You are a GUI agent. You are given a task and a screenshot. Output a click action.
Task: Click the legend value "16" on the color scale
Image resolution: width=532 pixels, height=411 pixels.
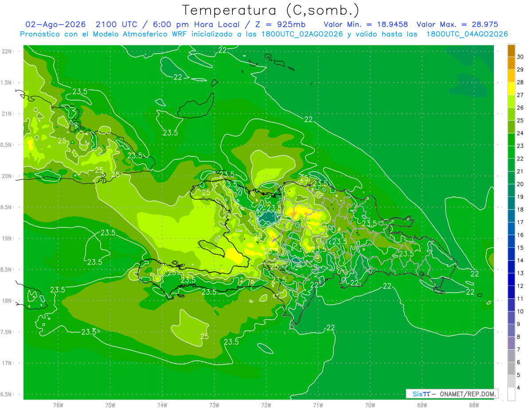click(x=520, y=235)
